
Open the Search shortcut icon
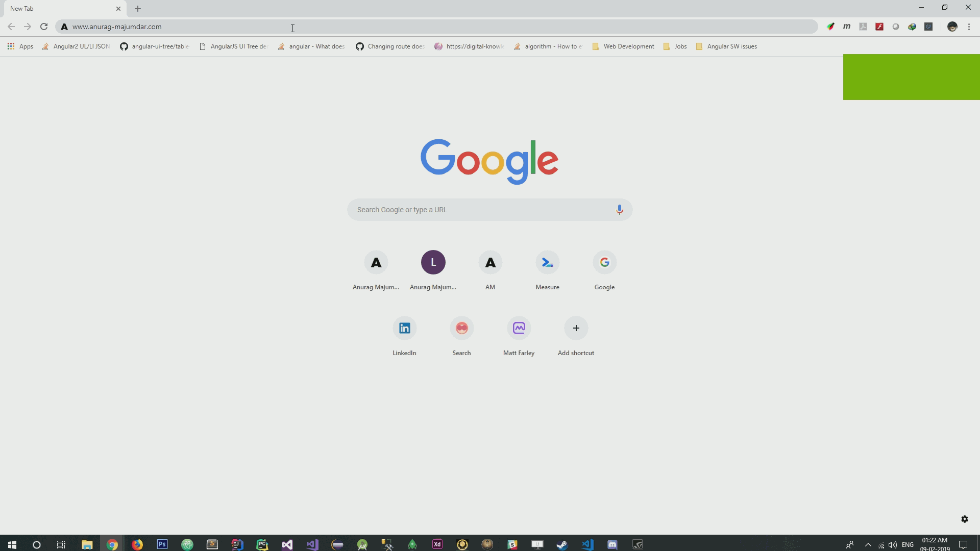(x=462, y=328)
